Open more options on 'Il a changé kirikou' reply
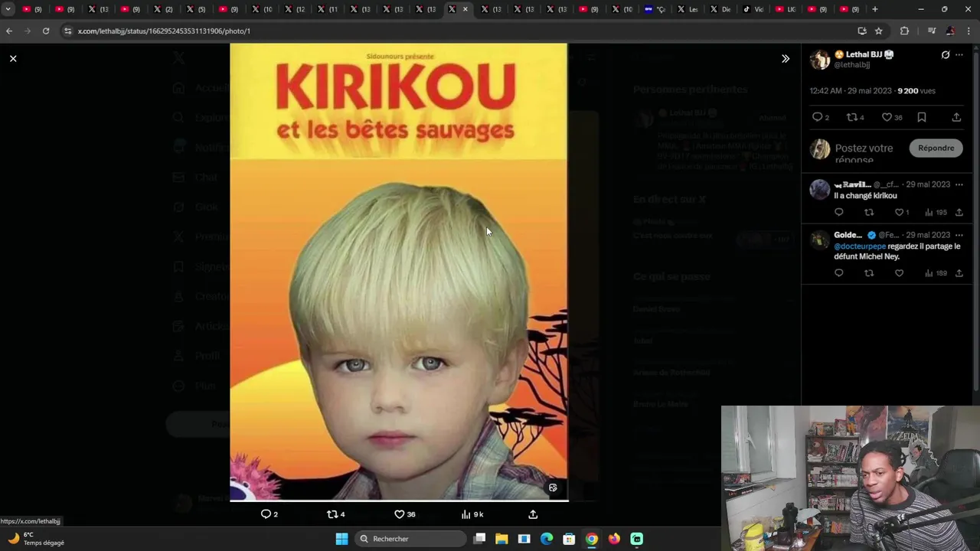The image size is (980, 551). coord(959,184)
